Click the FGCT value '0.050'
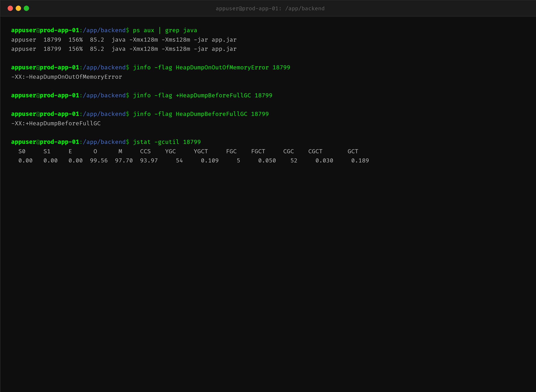Image resolution: width=536 pixels, height=392 pixels. click(x=267, y=161)
